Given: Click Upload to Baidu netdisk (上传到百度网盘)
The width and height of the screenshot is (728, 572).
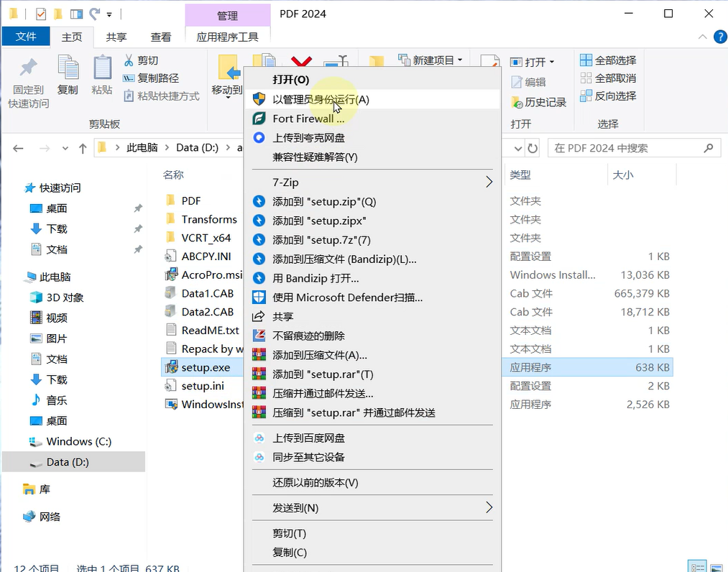Looking at the screenshot, I should coord(372,438).
